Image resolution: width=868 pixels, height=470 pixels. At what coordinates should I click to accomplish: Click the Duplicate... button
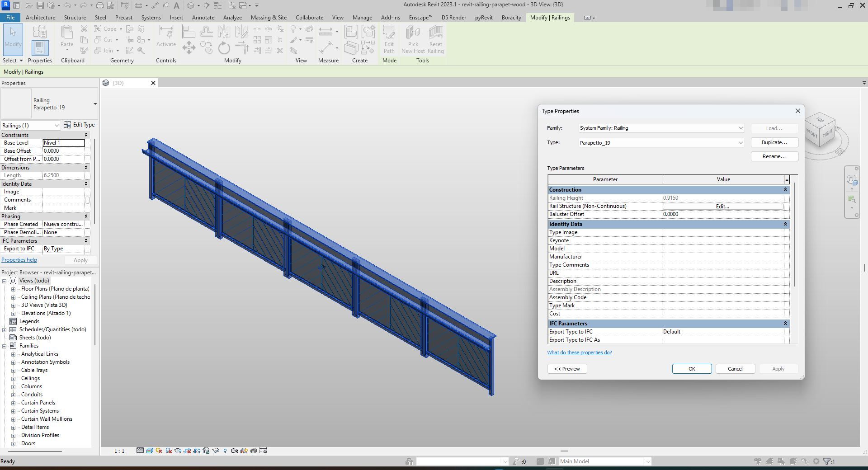point(774,142)
